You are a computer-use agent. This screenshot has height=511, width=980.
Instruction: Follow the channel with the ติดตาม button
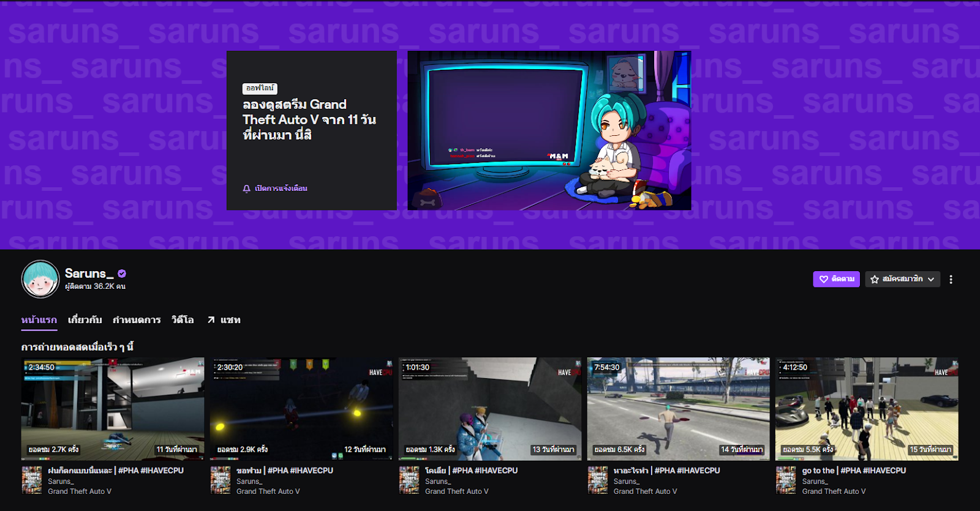pos(836,279)
